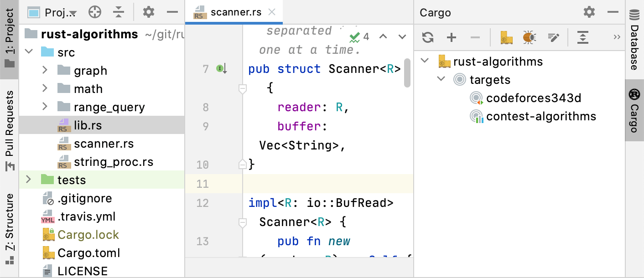Toggle the Database tool window stripe button
644x278 pixels.
tap(634, 40)
